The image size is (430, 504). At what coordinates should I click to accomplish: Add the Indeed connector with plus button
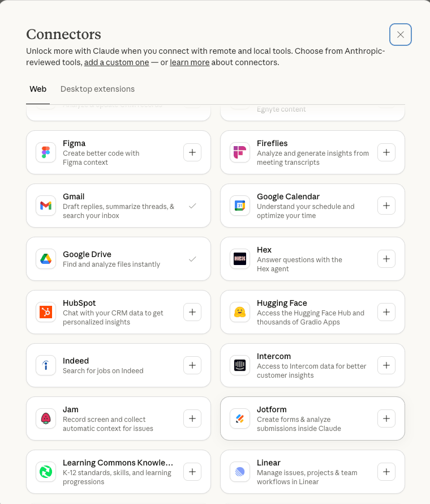tap(192, 365)
